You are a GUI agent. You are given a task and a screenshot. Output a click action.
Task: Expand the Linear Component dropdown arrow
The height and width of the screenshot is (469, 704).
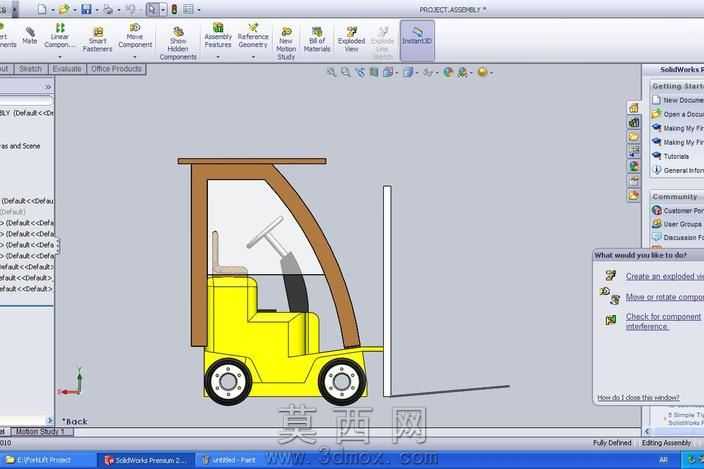[x=60, y=57]
